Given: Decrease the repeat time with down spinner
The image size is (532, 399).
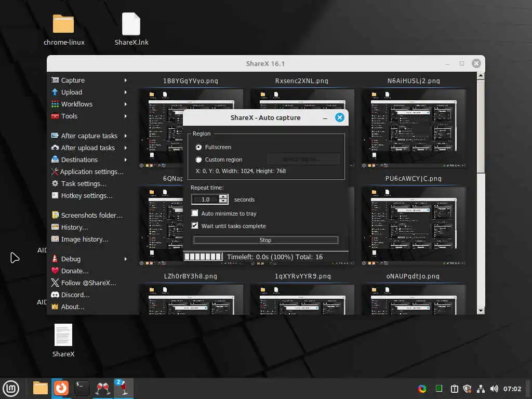Looking at the screenshot, I should tap(223, 202).
